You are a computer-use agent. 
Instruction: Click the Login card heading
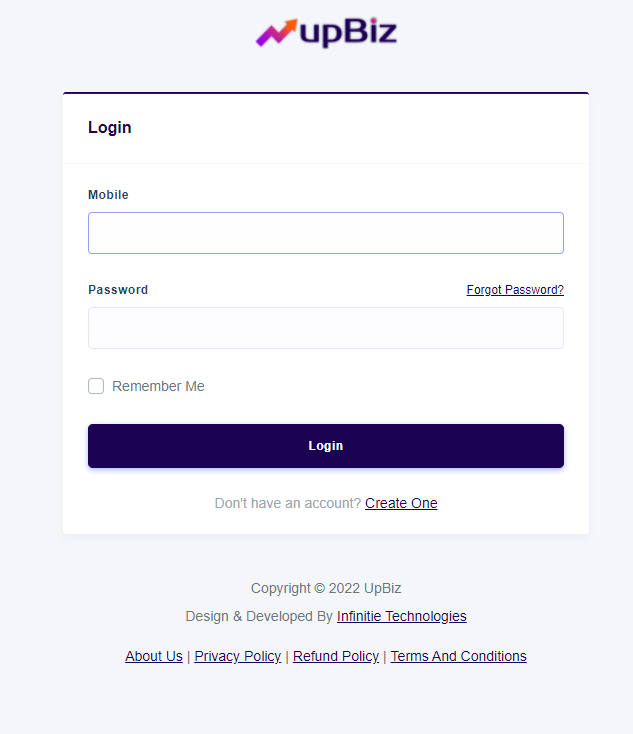tap(110, 128)
